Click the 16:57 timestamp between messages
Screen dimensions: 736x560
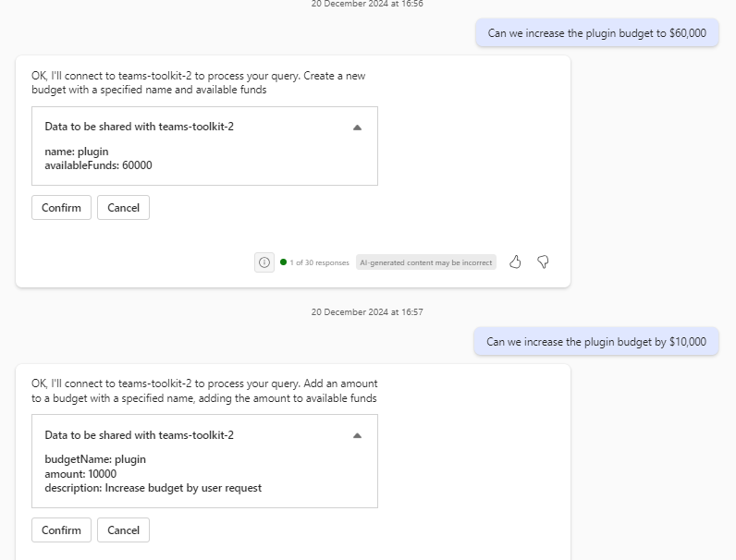coord(367,312)
